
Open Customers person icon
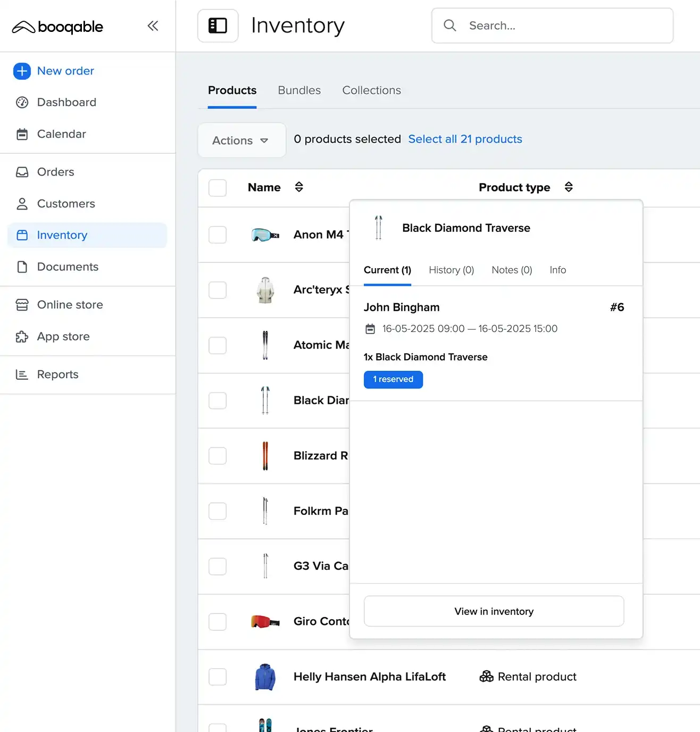(x=22, y=204)
